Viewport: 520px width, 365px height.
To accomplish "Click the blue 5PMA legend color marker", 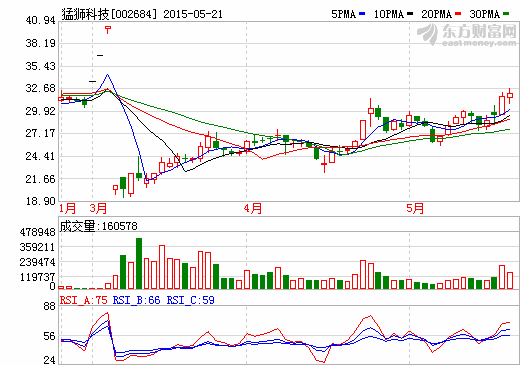I will coord(362,14).
